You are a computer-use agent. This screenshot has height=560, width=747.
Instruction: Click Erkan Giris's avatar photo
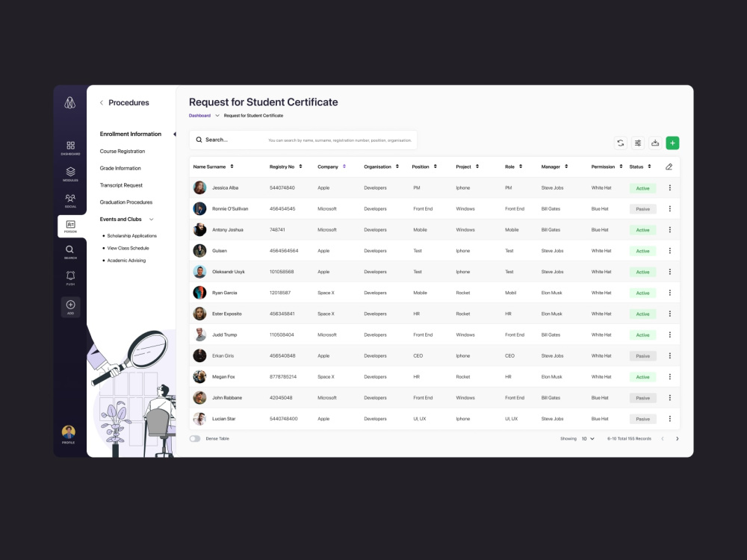[x=199, y=355]
